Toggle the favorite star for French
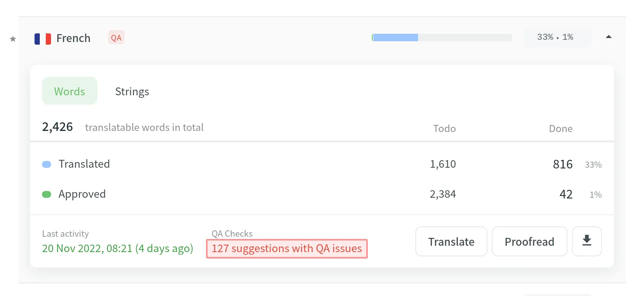Viewport: 644px width, 296px height. tap(12, 39)
